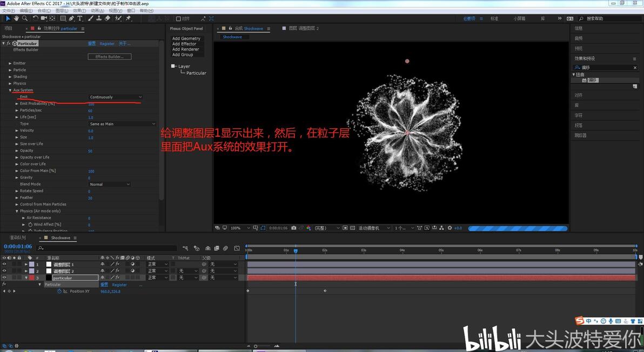Open the show channel RGB color icon

coord(308,228)
